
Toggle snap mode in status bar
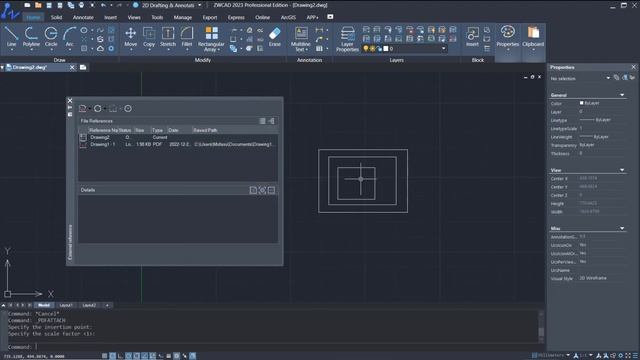pos(104,356)
